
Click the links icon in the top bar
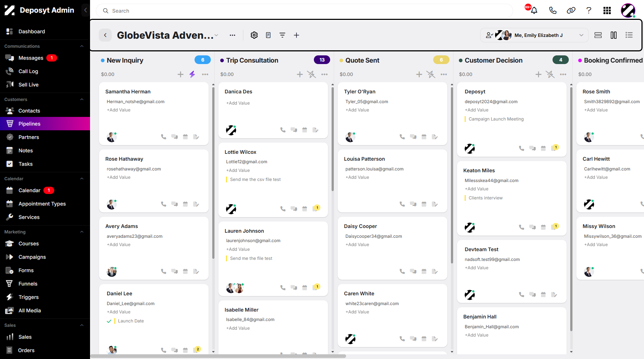click(x=571, y=10)
